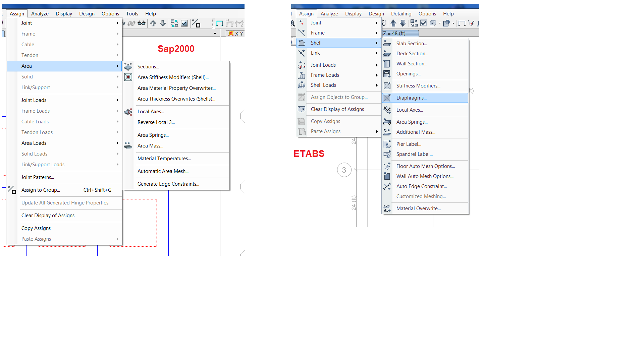Expand the Joint Loads submenu arrow in Sap2000
This screenshot has height=362, width=644.
118,100
